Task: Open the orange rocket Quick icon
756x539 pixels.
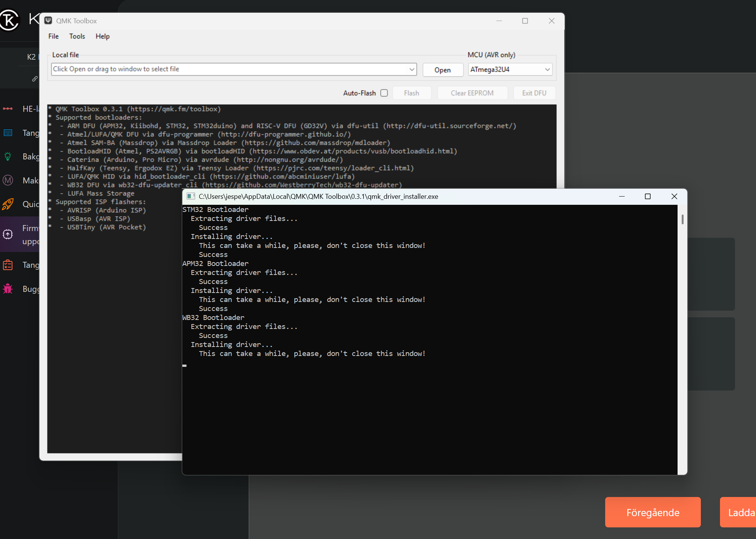Action: pyautogui.click(x=8, y=204)
